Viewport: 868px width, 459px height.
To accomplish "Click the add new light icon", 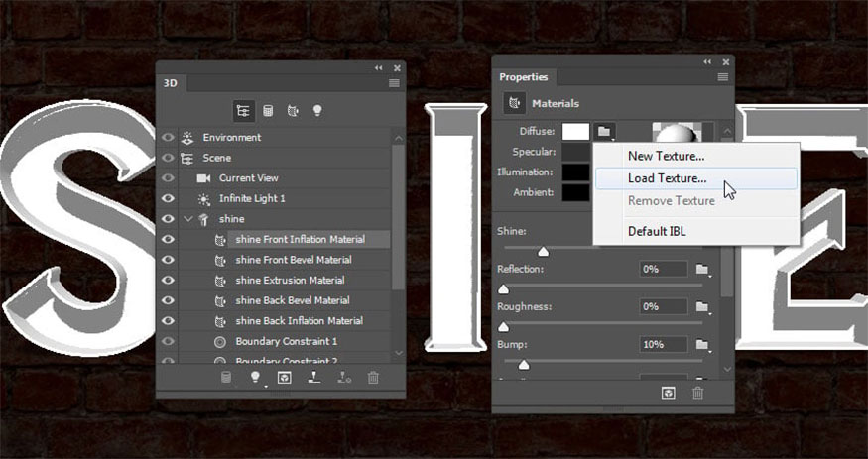I will point(255,377).
